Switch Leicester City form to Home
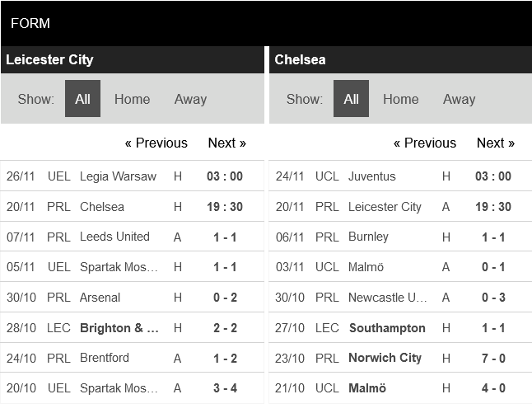 (x=132, y=99)
